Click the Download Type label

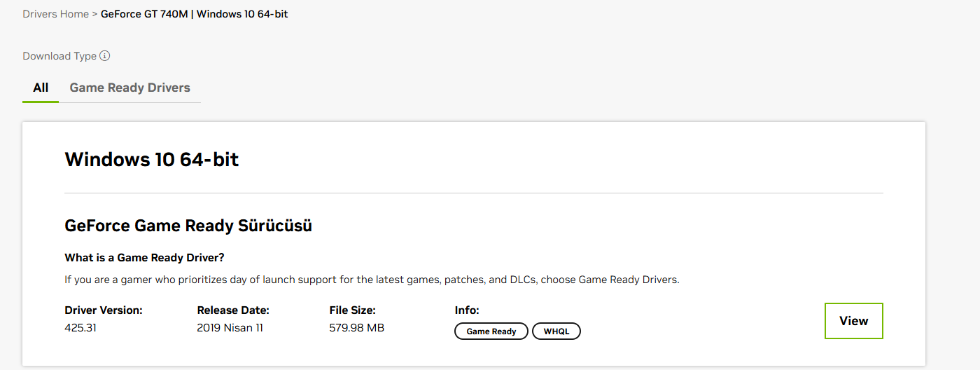point(59,56)
